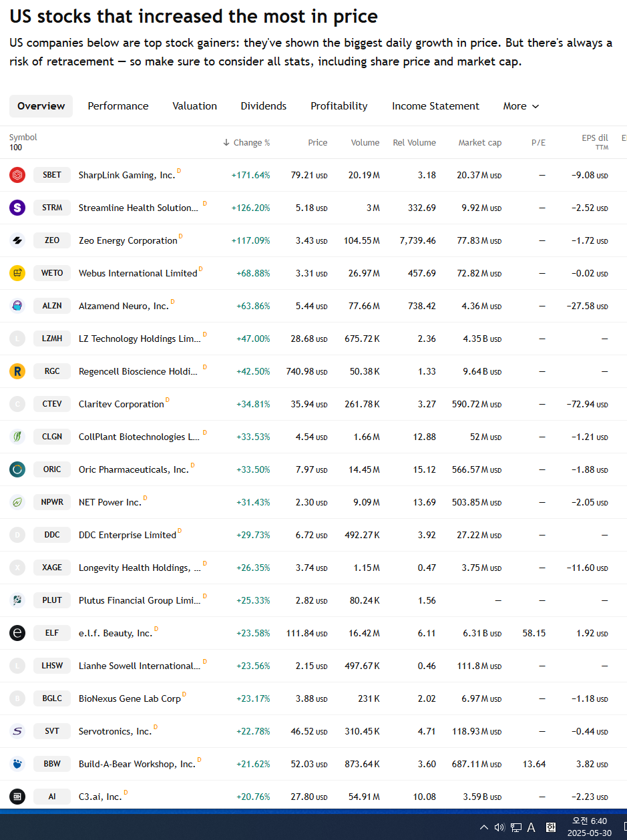
Task: Click the Lianhe Sowell logo icon
Action: click(17, 666)
